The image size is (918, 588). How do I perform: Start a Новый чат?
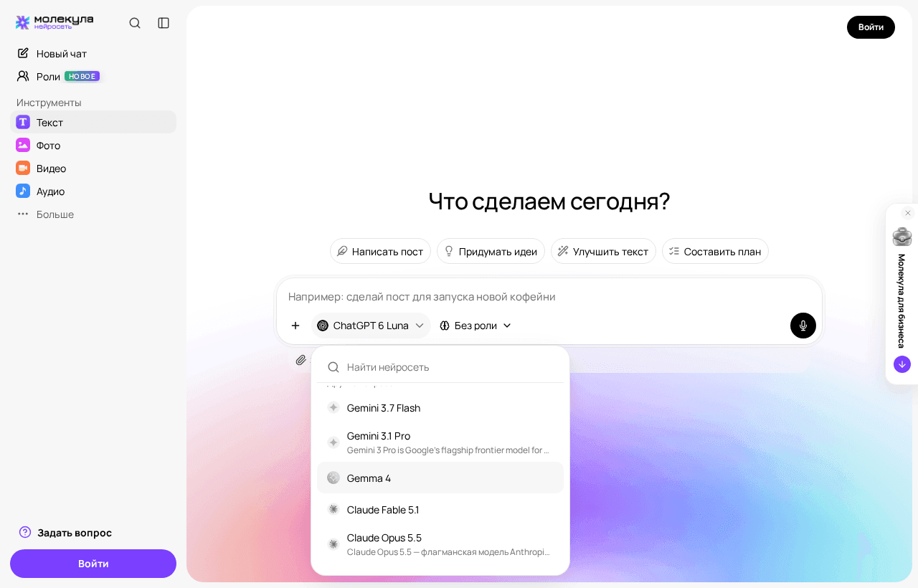[x=93, y=54]
